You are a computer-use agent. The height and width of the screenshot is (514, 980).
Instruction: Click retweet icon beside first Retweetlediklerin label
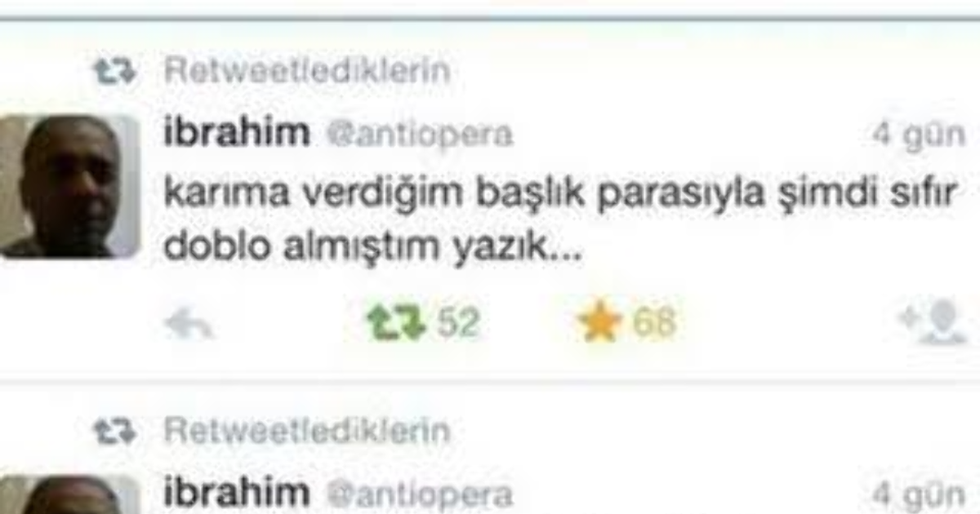point(114,72)
